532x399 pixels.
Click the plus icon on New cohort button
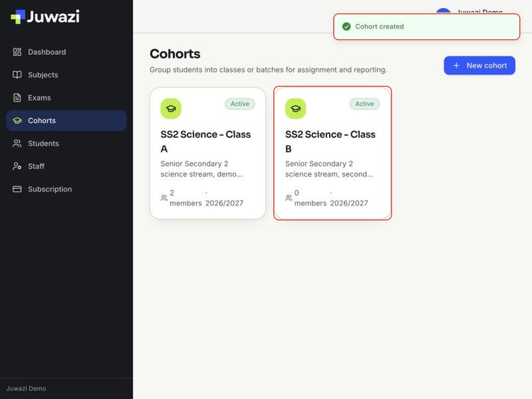point(457,66)
